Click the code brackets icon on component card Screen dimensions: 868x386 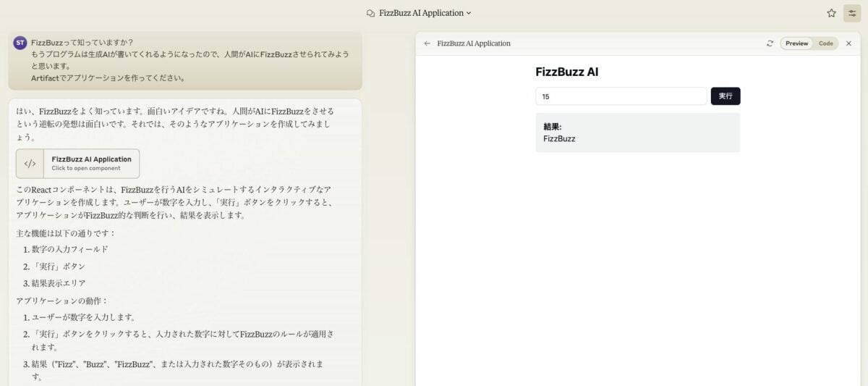point(30,164)
